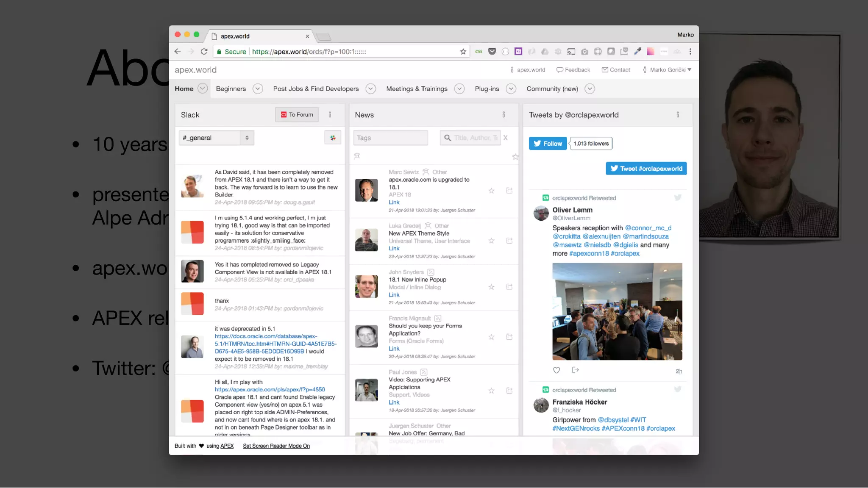This screenshot has height=488, width=868.
Task: Open Set Screen Reader Mode On link
Action: pyautogui.click(x=276, y=446)
